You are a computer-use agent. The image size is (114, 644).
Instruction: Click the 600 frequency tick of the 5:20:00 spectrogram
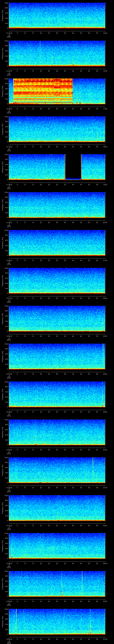pos(7,240)
